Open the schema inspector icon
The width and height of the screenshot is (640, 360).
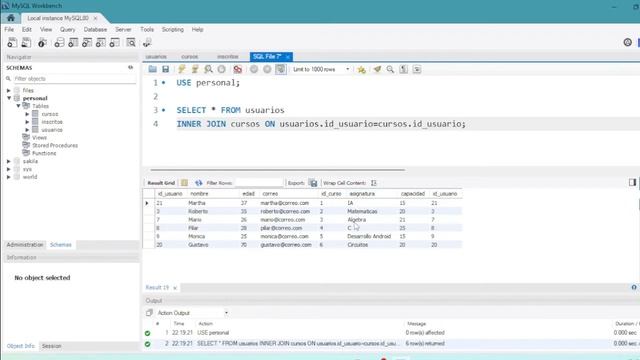tap(42, 42)
